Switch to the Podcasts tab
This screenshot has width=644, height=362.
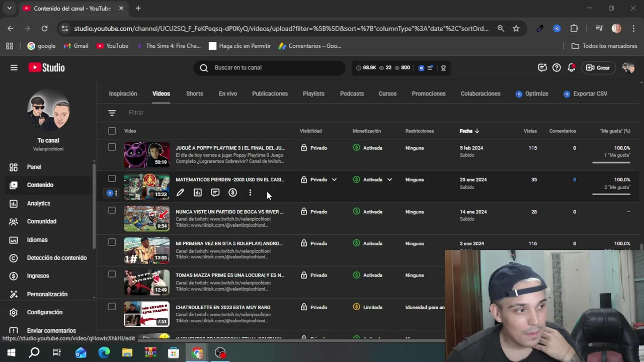tap(352, 94)
